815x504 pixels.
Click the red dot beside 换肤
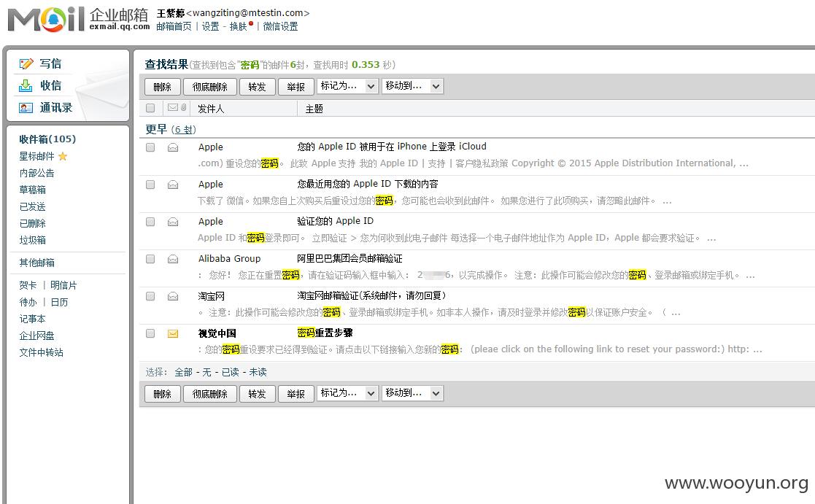[252, 23]
